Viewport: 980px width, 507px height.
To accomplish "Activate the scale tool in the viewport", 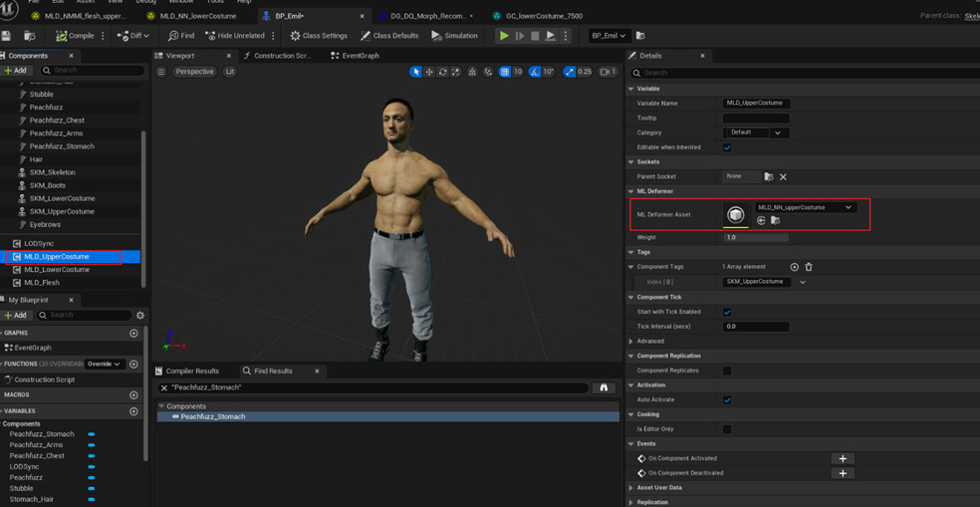I will pos(455,72).
